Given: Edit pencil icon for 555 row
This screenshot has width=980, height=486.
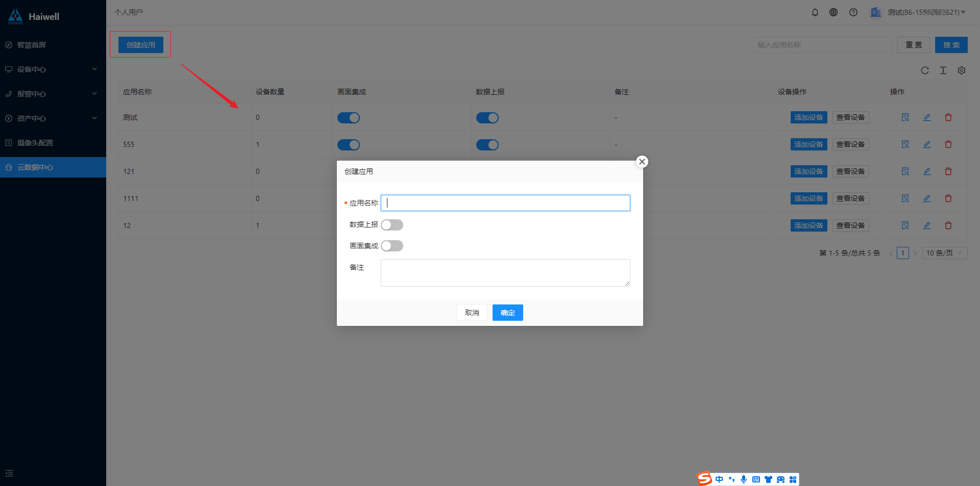Looking at the screenshot, I should (x=927, y=144).
